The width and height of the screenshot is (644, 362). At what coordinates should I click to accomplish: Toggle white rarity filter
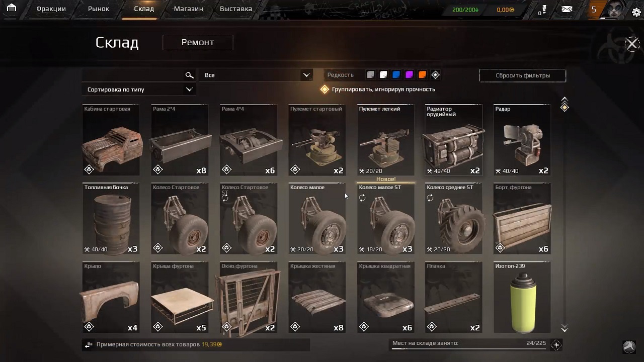pos(383,75)
